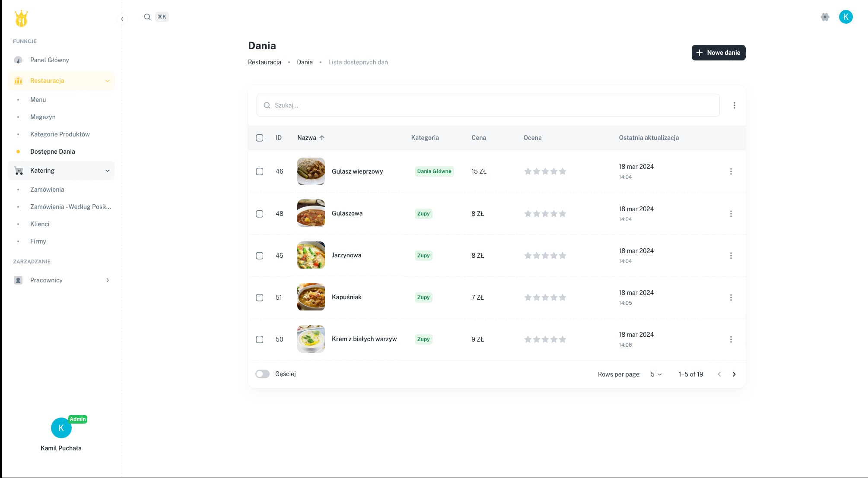The height and width of the screenshot is (478, 868).
Task: Open row actions for Gulasz wieprzowy
Action: [x=731, y=171]
